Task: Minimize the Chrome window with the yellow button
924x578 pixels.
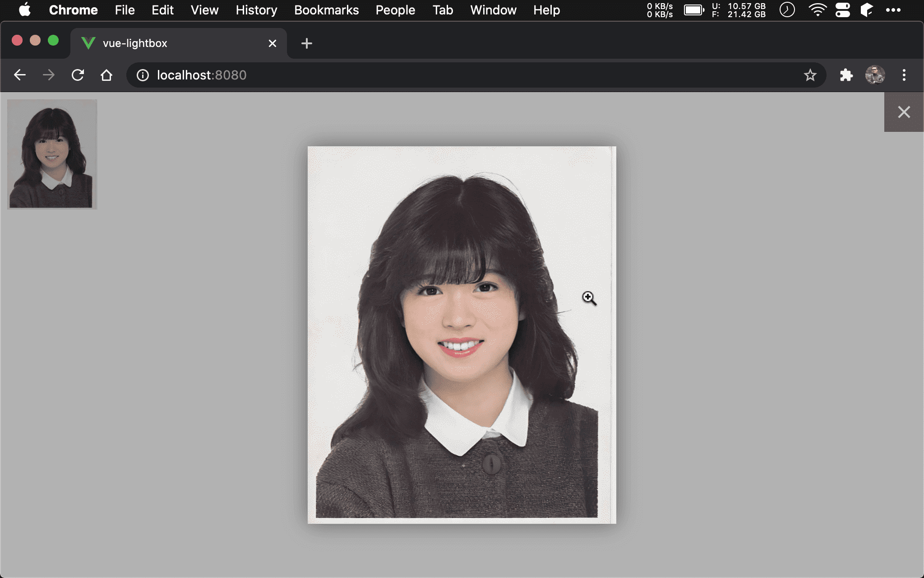Action: 35,41
